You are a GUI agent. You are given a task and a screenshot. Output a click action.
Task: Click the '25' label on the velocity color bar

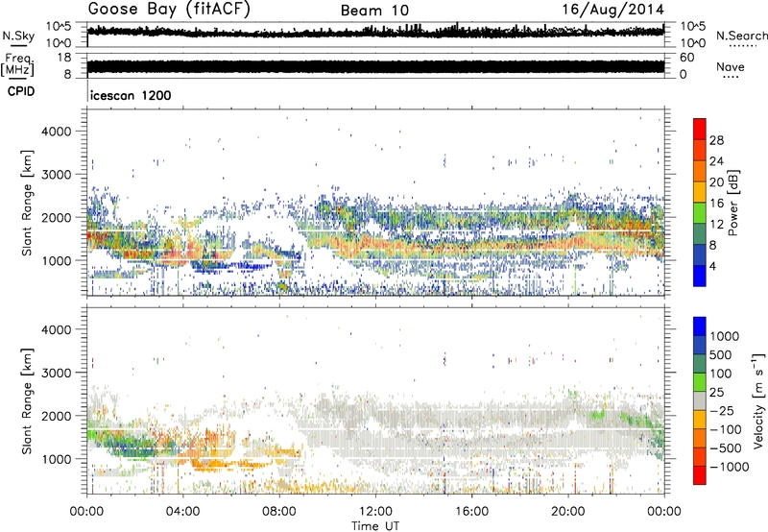pyautogui.click(x=717, y=393)
